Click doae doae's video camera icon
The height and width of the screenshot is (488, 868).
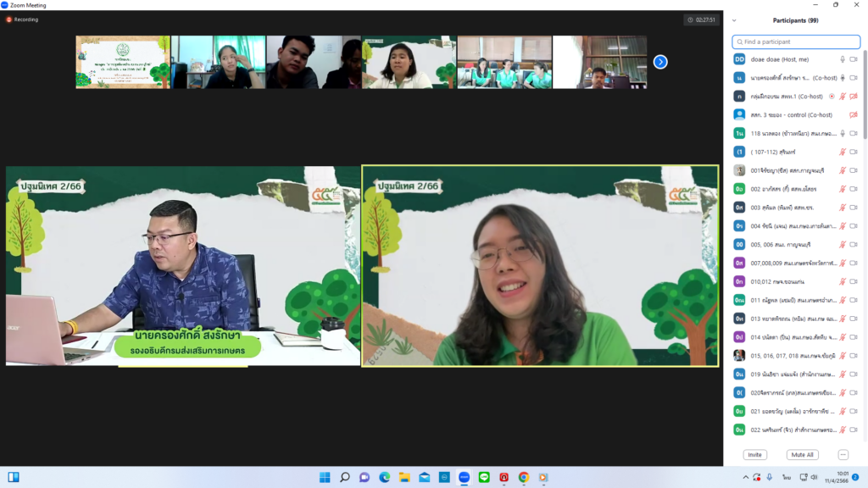tap(854, 59)
